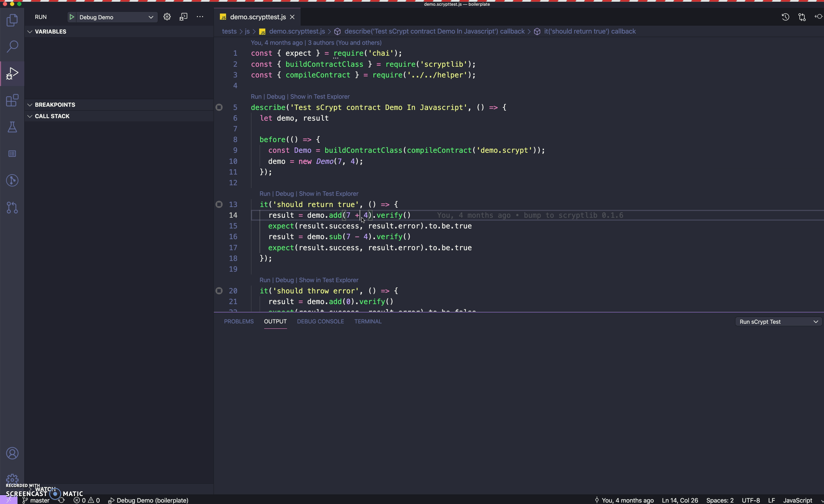Open the Accounts menu icon
Image resolution: width=824 pixels, height=504 pixels.
click(x=12, y=453)
